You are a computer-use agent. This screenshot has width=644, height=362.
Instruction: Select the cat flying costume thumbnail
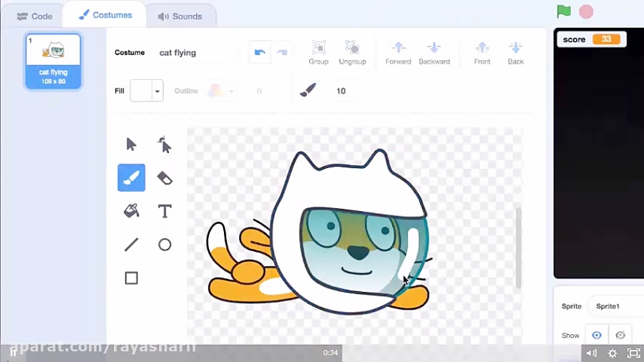(x=54, y=61)
